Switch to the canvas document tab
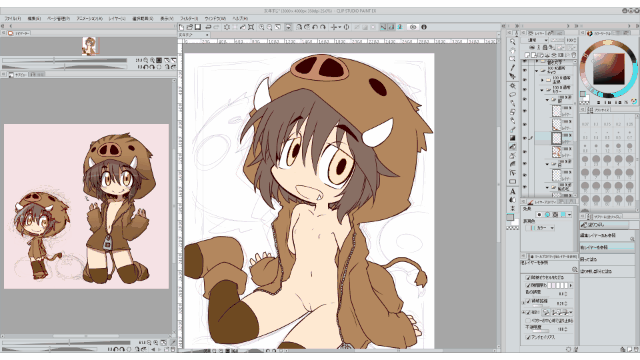640x360 pixels. coord(194,35)
